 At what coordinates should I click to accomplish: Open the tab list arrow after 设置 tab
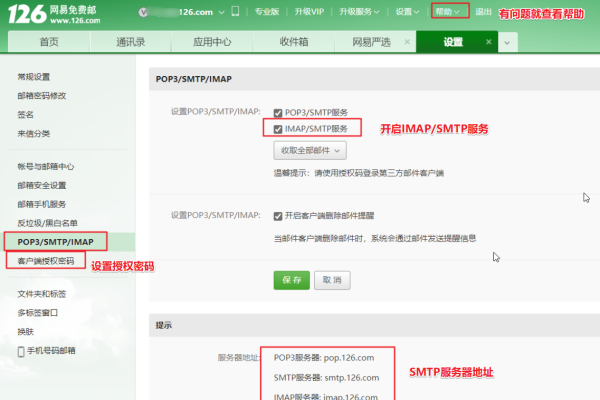coord(507,42)
